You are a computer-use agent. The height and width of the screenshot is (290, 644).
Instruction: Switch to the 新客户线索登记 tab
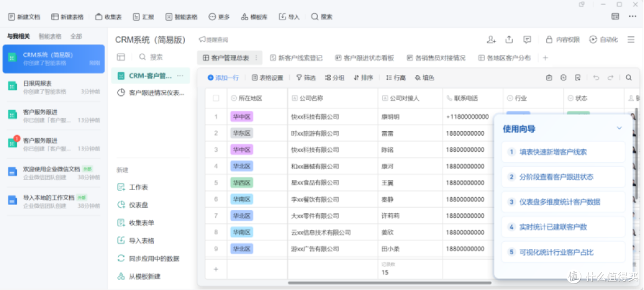click(296, 58)
